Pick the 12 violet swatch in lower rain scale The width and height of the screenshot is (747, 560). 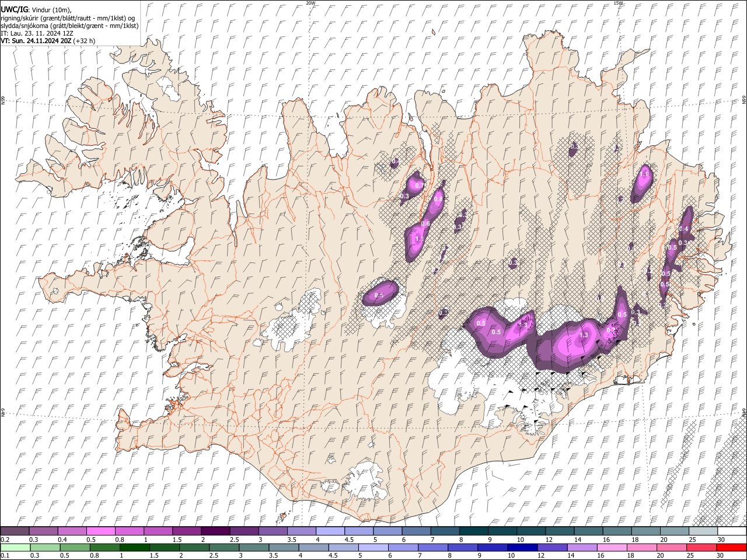(552, 547)
